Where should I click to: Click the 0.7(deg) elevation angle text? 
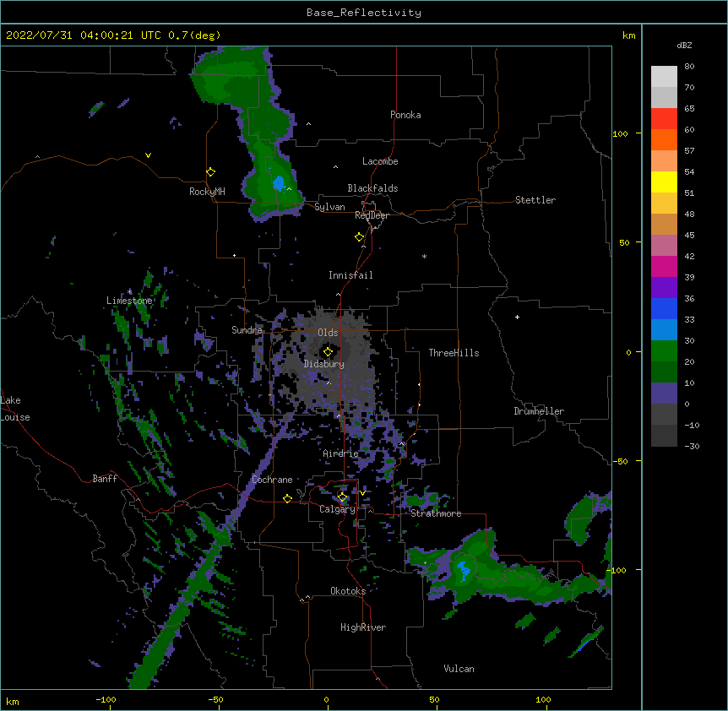[194, 35]
